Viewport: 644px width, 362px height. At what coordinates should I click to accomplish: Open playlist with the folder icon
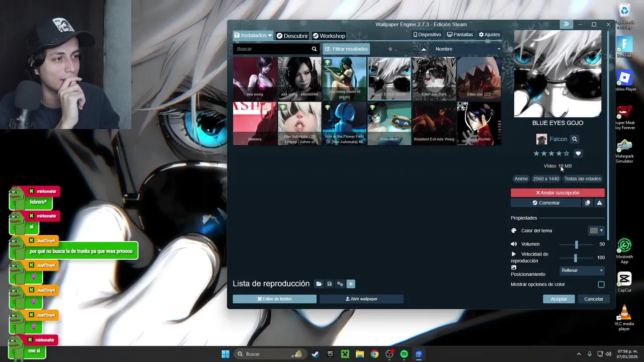point(319,284)
